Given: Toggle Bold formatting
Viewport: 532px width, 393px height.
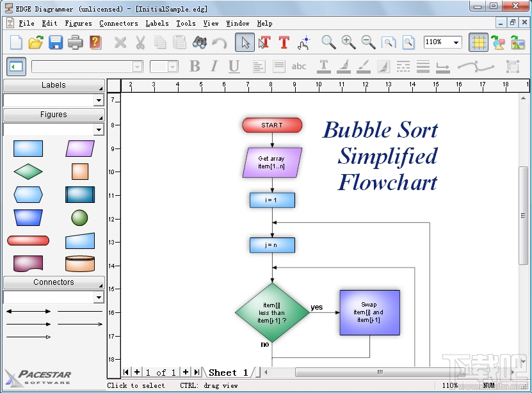Looking at the screenshot, I should click(x=195, y=67).
